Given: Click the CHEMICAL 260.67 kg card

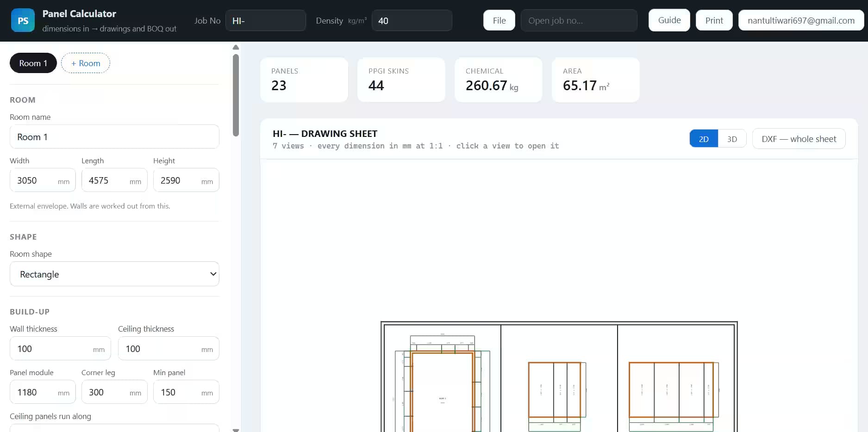Looking at the screenshot, I should [499, 80].
